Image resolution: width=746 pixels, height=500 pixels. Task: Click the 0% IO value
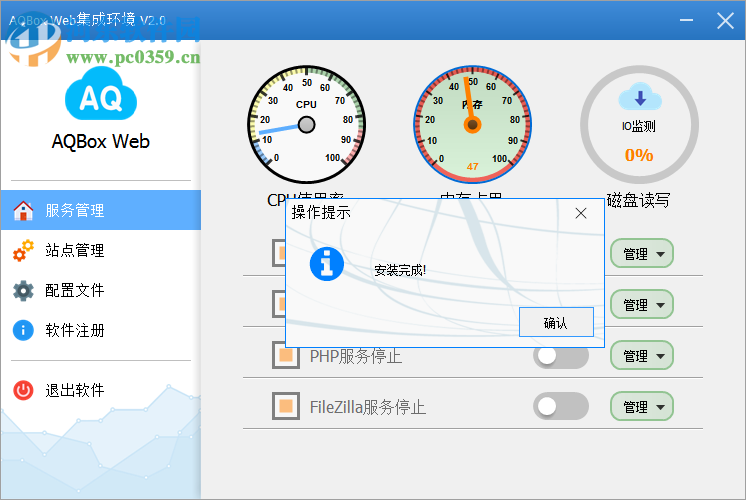click(639, 155)
